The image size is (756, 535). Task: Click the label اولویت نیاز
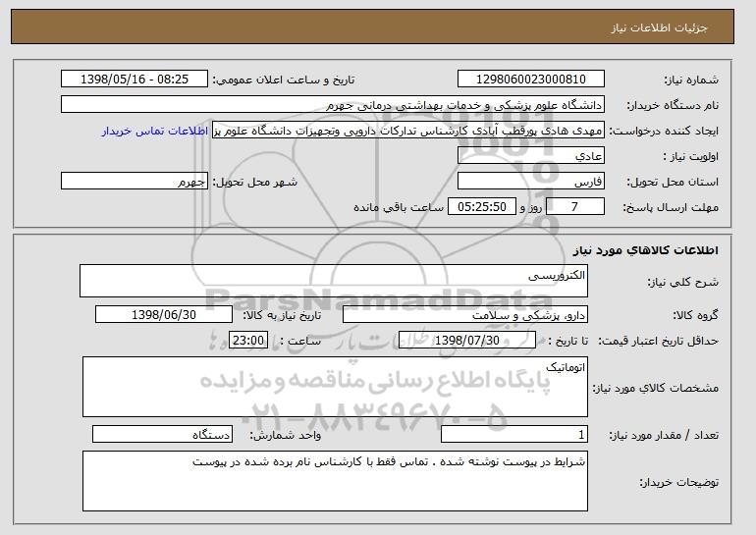pos(691,156)
